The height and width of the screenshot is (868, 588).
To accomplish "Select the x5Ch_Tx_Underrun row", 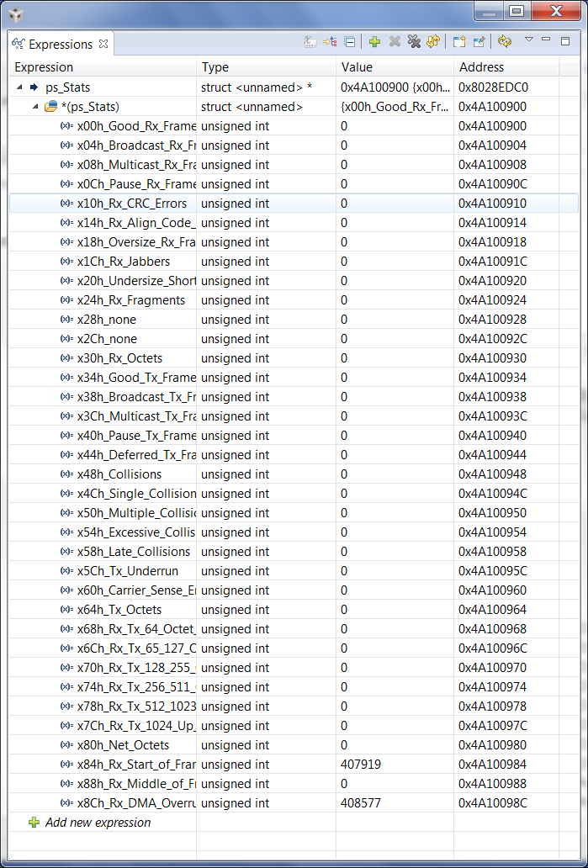I will point(294,571).
